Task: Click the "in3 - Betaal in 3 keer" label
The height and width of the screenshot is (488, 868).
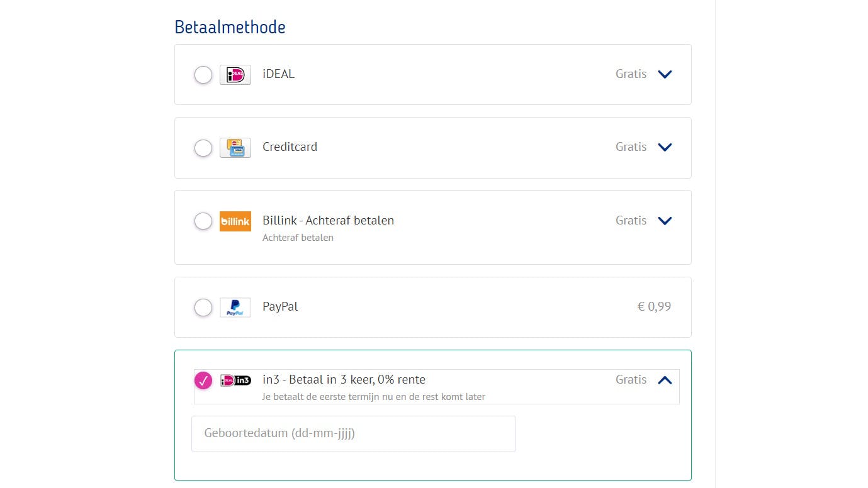Action: [x=344, y=379]
